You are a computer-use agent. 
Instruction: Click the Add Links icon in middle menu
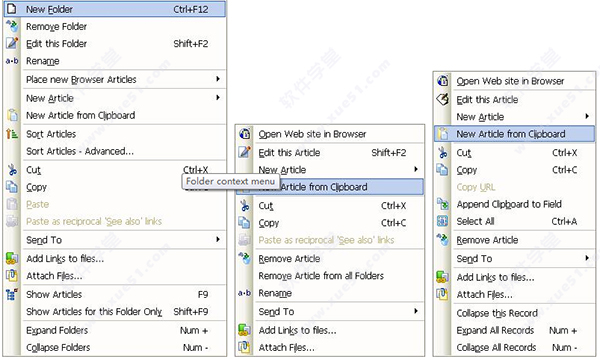coord(245,330)
